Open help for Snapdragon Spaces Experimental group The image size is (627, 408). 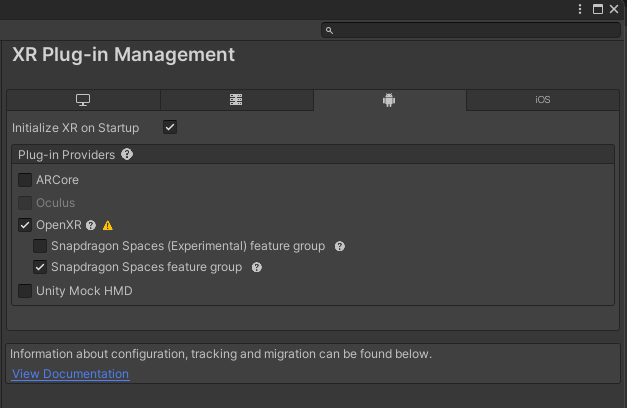pyautogui.click(x=340, y=246)
